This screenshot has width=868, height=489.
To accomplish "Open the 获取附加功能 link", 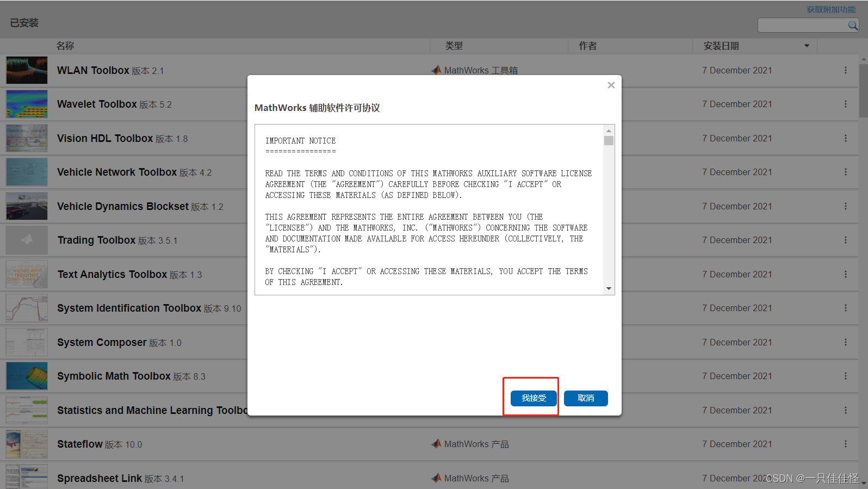I will pos(831,10).
